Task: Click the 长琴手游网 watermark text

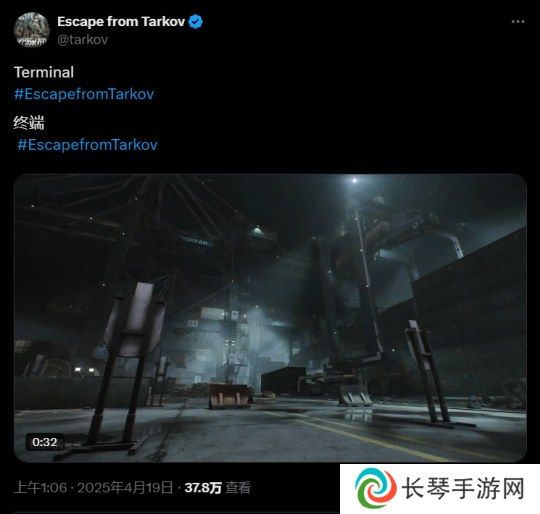Action: point(463,488)
